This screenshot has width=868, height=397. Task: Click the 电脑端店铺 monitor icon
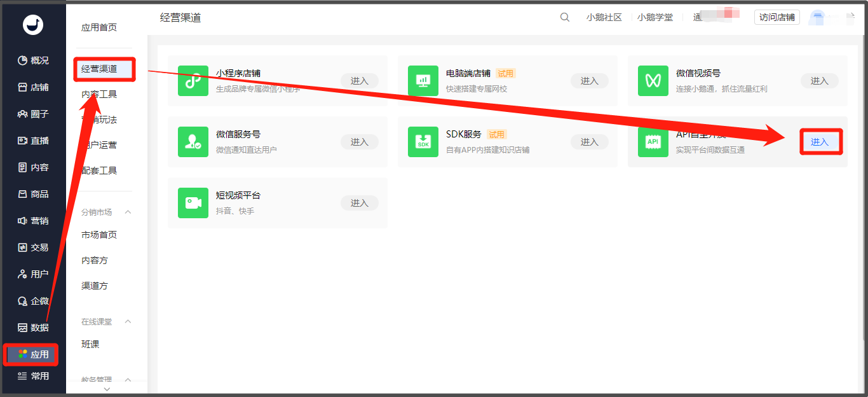[x=423, y=81]
